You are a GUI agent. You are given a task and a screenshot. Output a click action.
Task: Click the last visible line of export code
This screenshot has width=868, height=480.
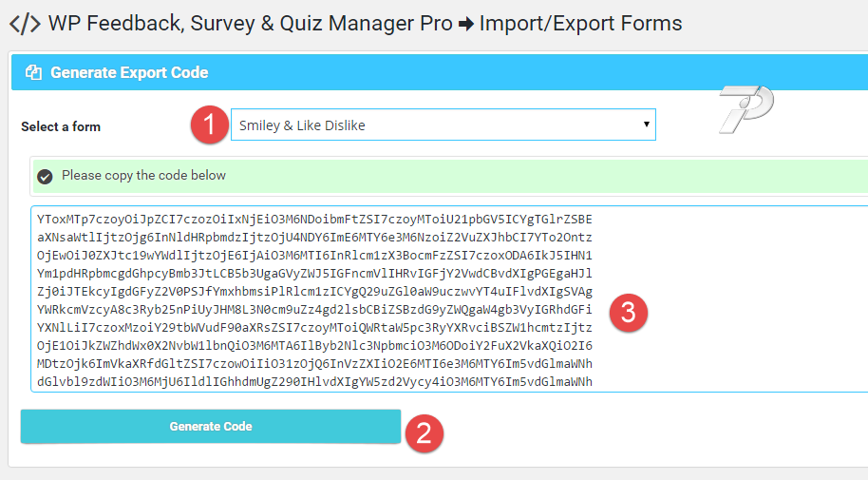tap(314, 382)
